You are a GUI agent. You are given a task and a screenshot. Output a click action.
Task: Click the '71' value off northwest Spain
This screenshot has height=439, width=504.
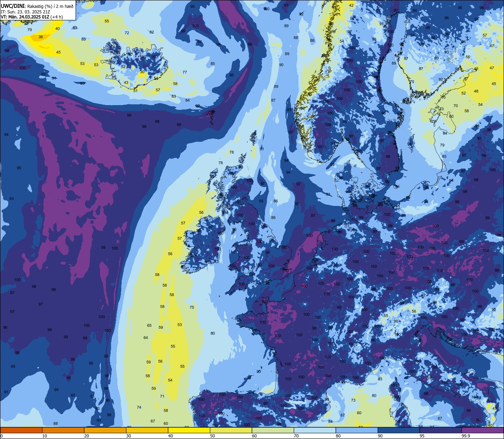pos(162,396)
